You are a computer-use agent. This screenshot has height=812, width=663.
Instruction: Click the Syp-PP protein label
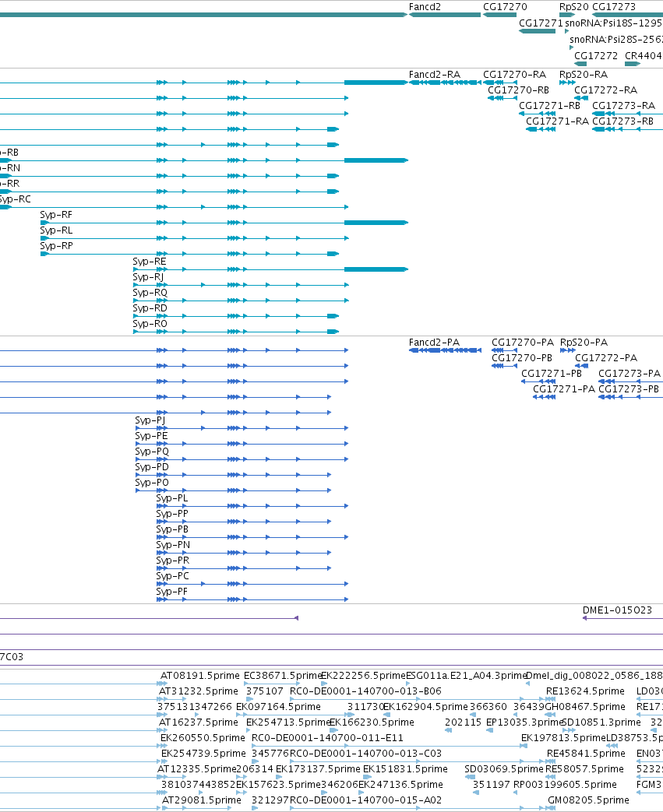click(172, 514)
